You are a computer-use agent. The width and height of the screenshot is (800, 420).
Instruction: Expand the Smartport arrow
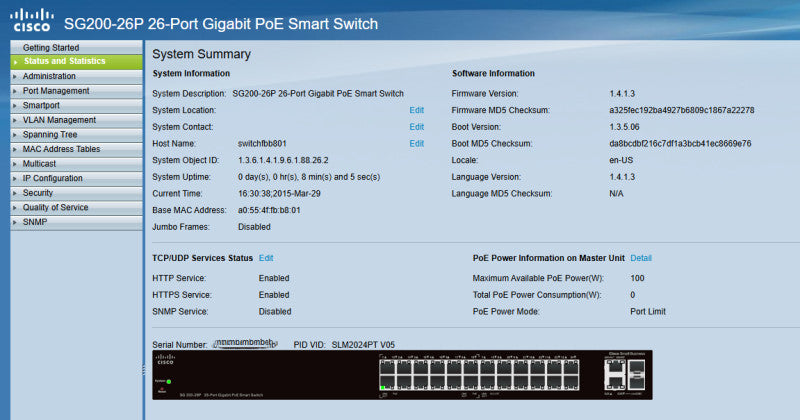coord(15,106)
